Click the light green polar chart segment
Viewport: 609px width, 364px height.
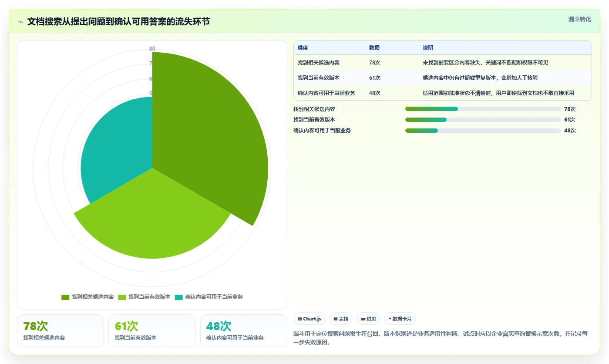[152, 218]
